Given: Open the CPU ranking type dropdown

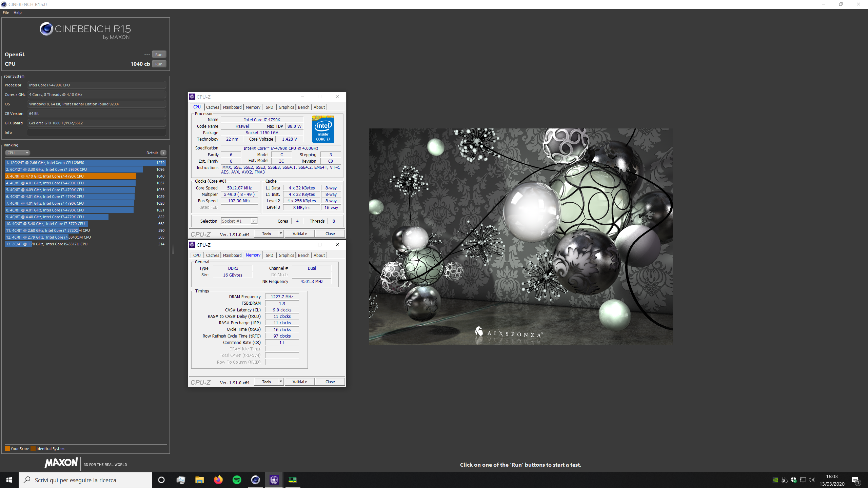Looking at the screenshot, I should (17, 153).
